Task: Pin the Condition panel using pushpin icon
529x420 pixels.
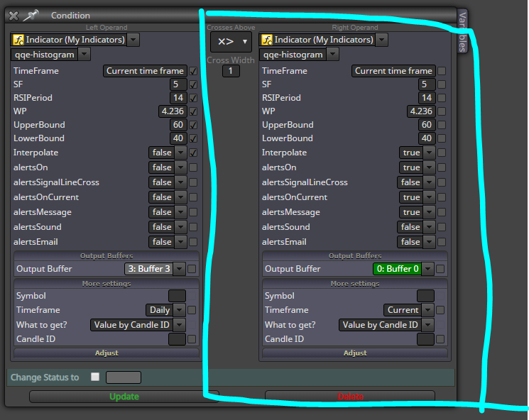Action: tap(31, 16)
